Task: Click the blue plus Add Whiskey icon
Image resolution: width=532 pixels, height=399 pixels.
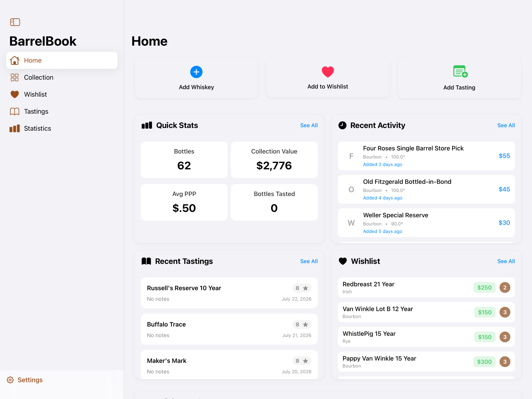Action: click(196, 72)
